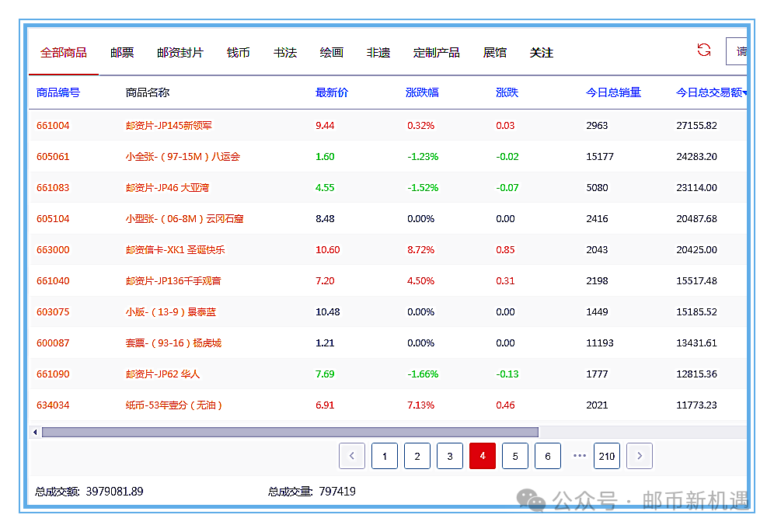Click scrollbar left arrow
The width and height of the screenshot is (774, 532).
point(34,432)
